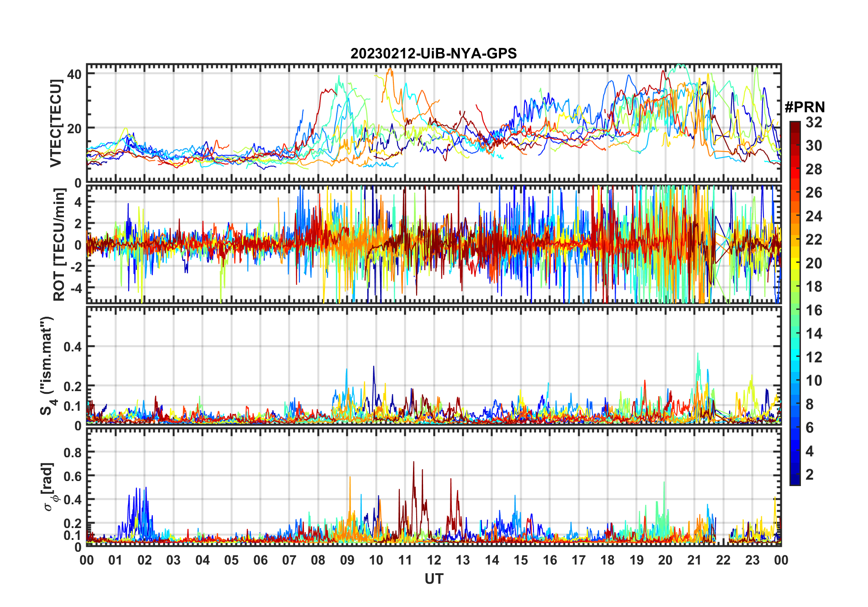Click the VTEC[TECU] y-axis label
The height and width of the screenshot is (607, 868).
point(56,123)
